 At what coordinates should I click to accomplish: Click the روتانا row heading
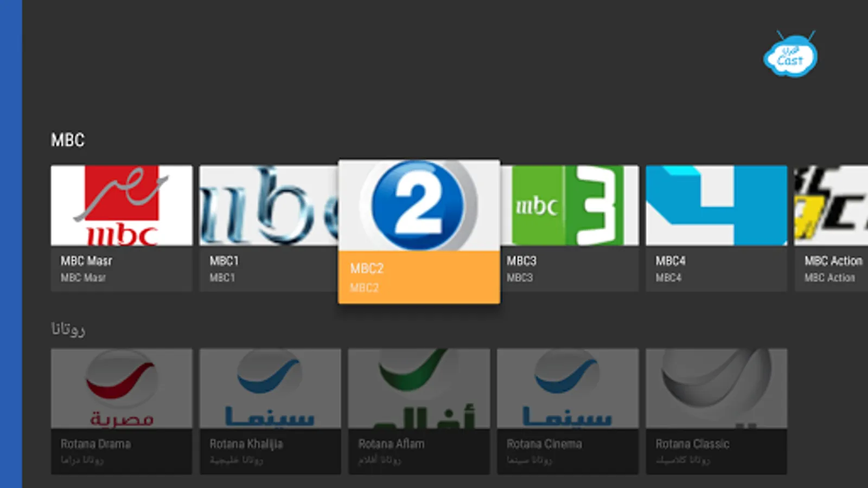coord(68,329)
